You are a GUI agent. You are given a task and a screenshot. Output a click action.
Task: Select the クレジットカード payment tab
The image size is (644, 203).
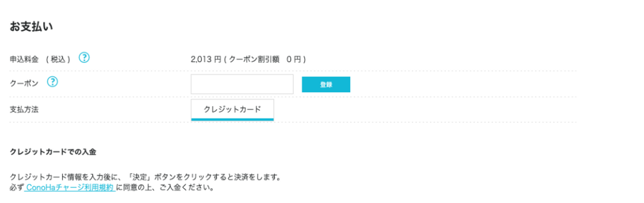232,110
